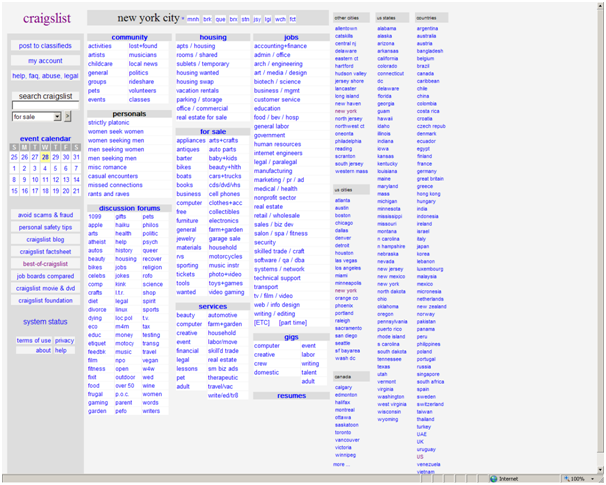
Task: Click the scrollbar down arrow
Action: point(600,470)
